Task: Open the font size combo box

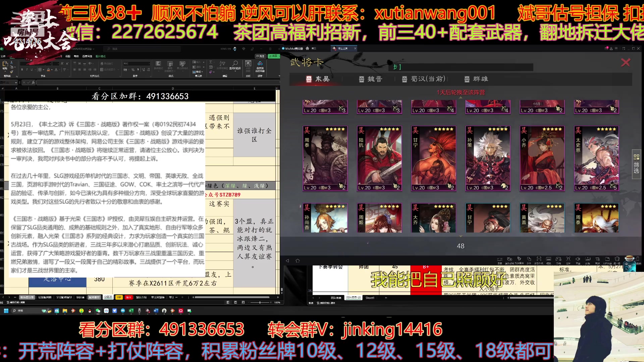Action: 56,63
